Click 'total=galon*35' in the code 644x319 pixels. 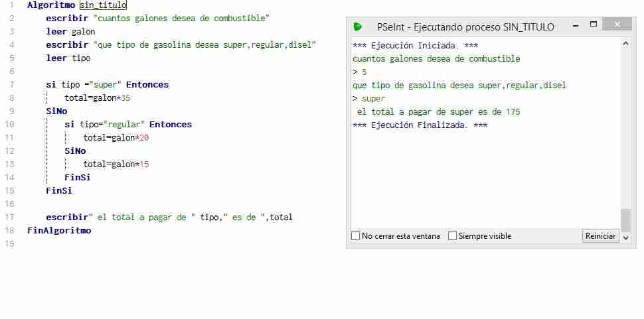pyautogui.click(x=98, y=98)
